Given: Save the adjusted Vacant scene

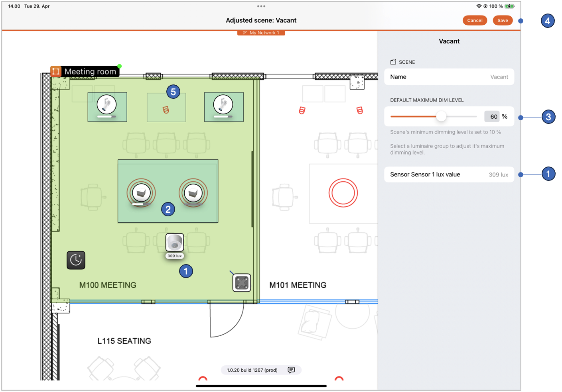Looking at the screenshot, I should [x=503, y=20].
